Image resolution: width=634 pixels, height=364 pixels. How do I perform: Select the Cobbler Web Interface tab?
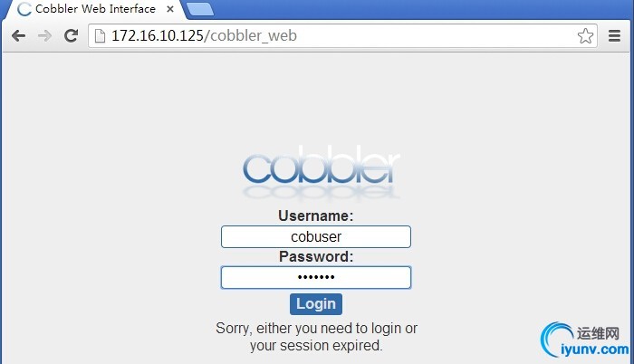tap(95, 9)
